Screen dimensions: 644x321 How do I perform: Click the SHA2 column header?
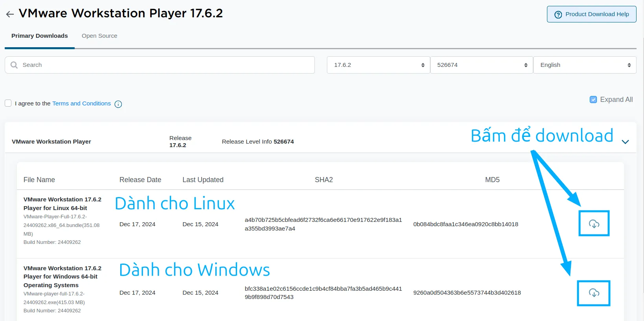click(324, 180)
